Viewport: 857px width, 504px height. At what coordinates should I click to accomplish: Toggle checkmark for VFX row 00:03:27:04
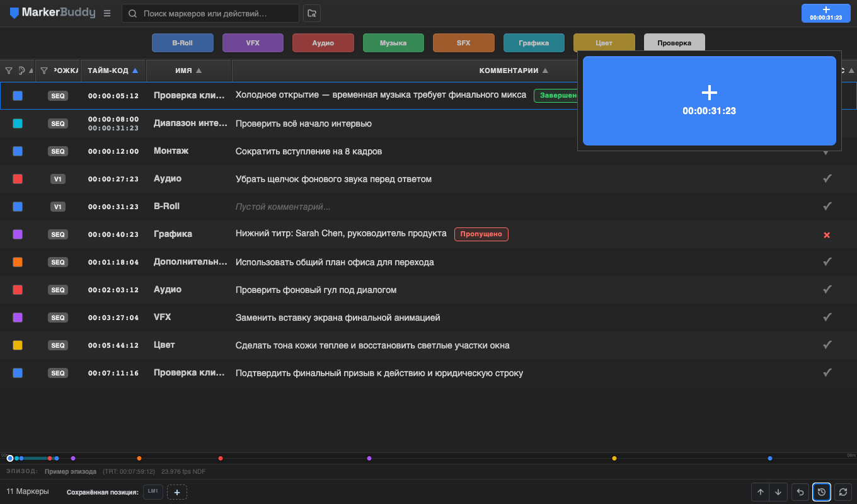(x=827, y=318)
